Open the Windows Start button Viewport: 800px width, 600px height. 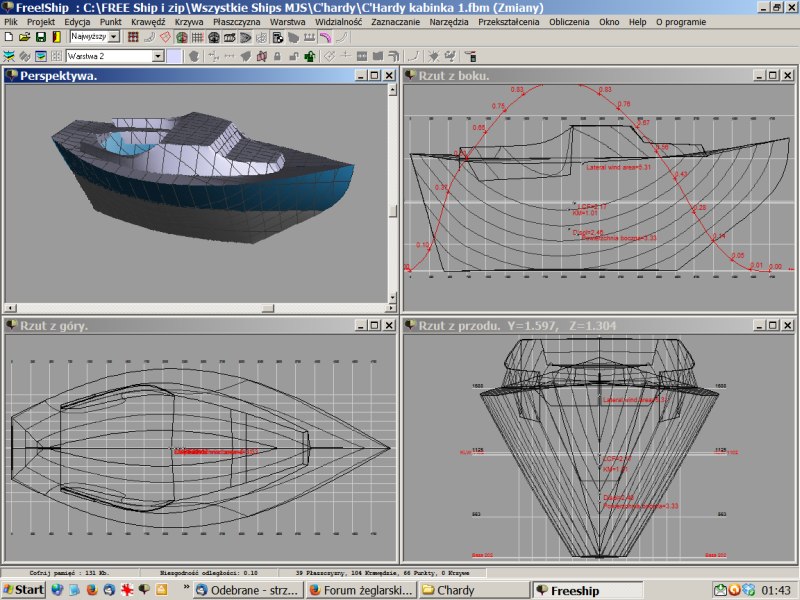[x=23, y=591]
